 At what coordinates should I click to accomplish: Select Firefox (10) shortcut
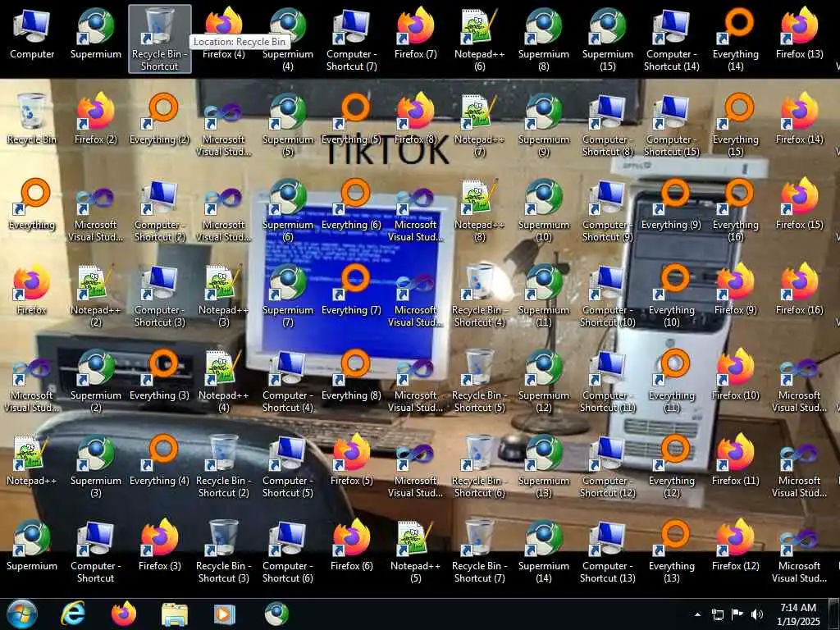coord(736,374)
